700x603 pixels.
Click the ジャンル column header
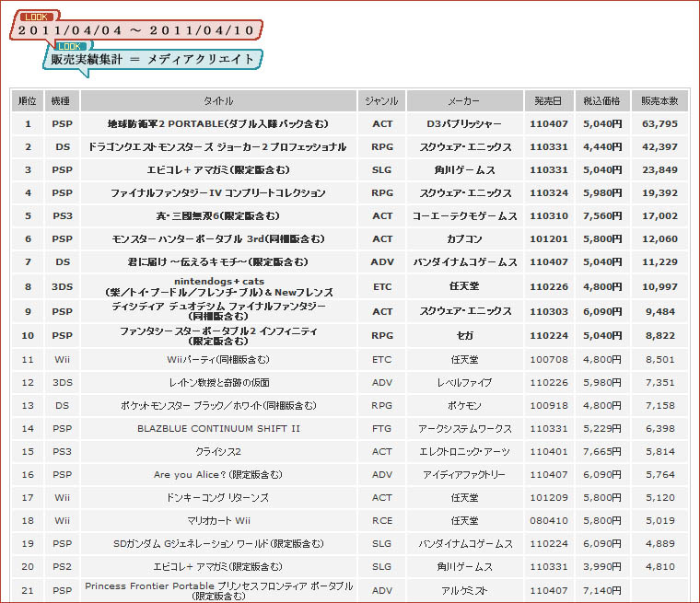381,101
